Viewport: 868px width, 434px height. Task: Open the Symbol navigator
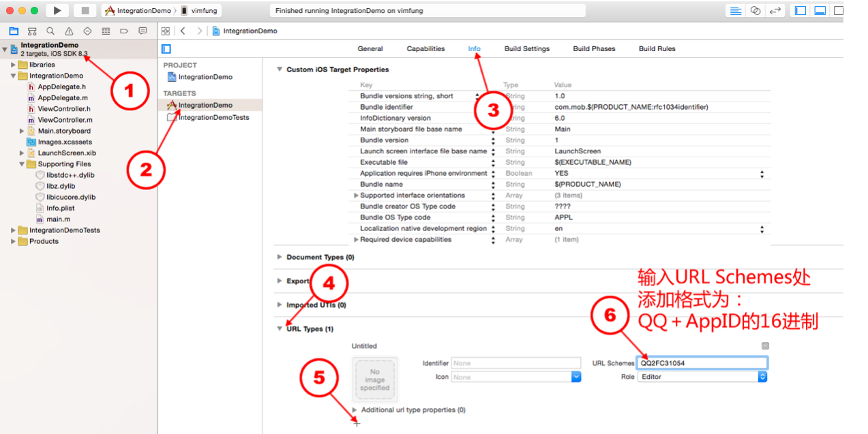32,31
